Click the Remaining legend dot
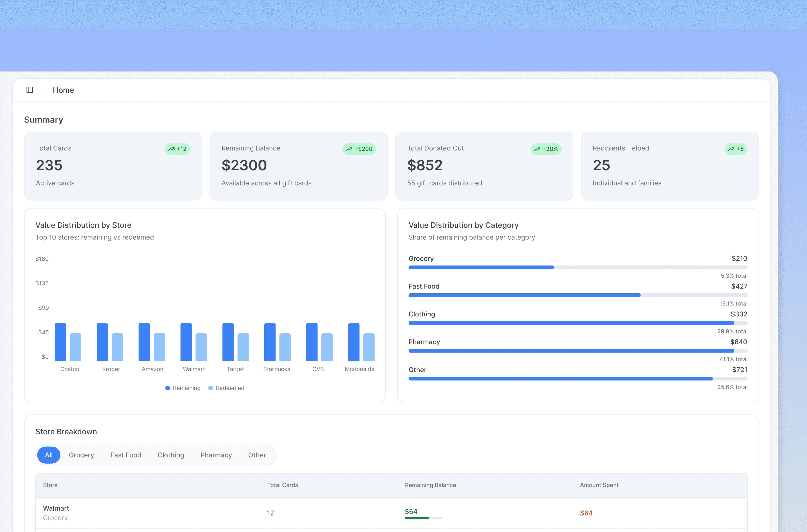Viewport: 807px width, 532px height. click(168, 388)
